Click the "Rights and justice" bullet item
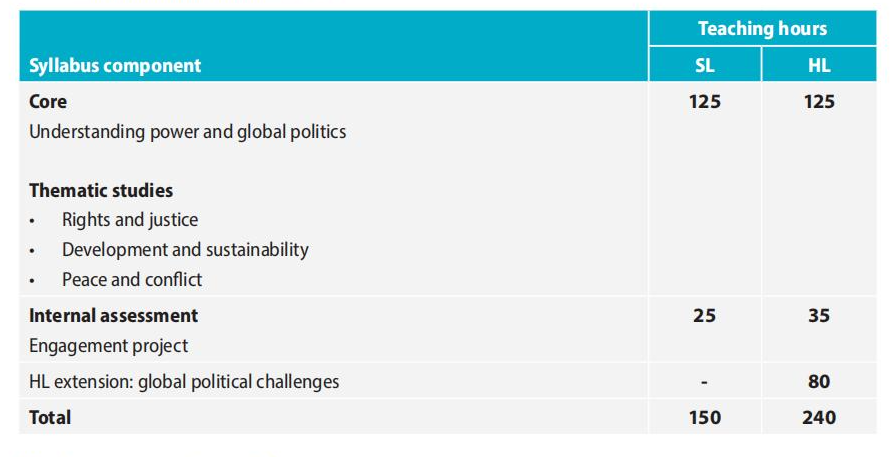Screen dimensions: 895x457 click(x=130, y=220)
